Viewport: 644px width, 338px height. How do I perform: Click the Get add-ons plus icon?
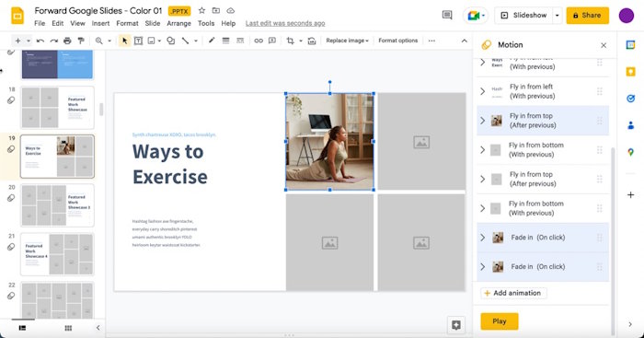(x=630, y=195)
